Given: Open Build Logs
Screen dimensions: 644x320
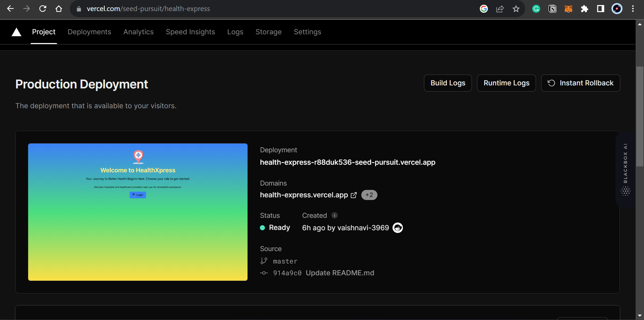Looking at the screenshot, I should point(448,83).
